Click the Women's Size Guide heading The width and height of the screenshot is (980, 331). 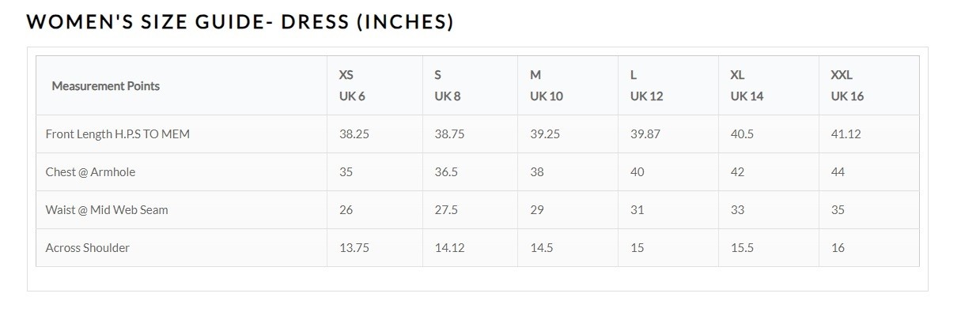coord(240,22)
